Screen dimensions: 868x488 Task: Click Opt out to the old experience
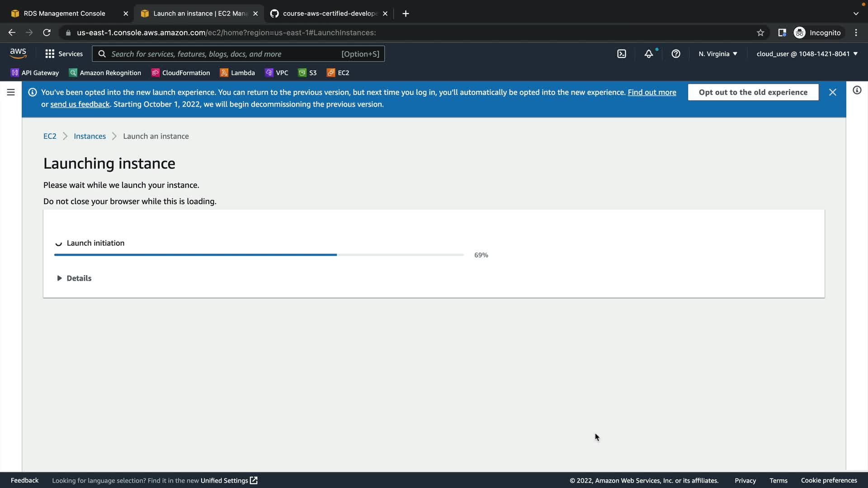tap(753, 92)
